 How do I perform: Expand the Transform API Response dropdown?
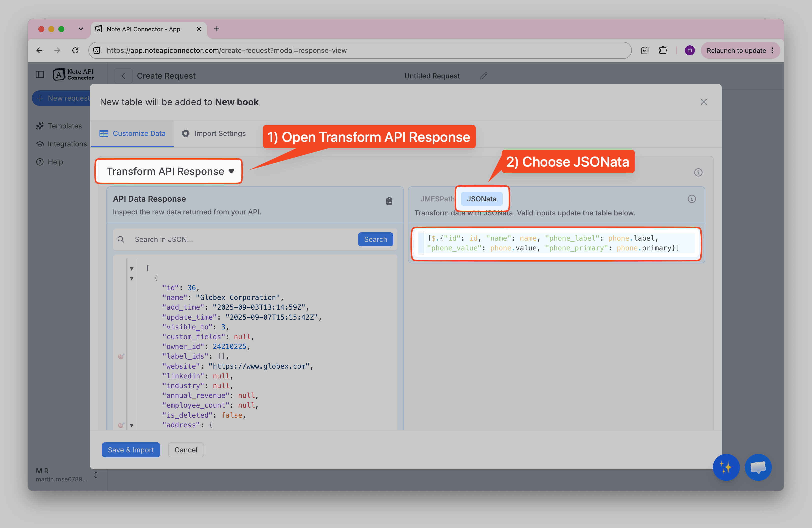[169, 171]
